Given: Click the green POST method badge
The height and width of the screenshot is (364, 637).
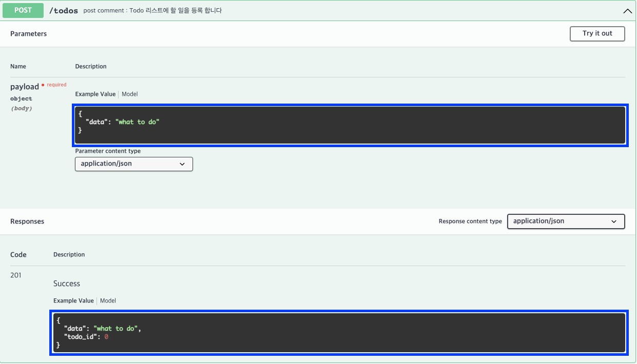Looking at the screenshot, I should [23, 10].
